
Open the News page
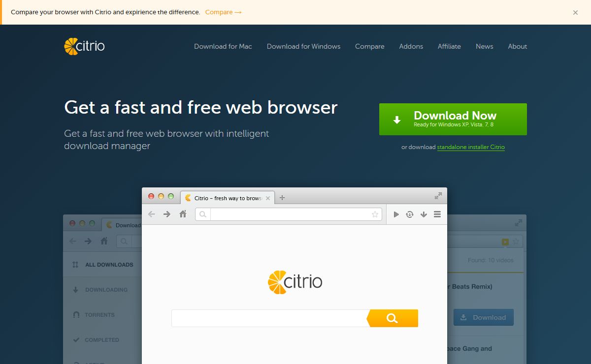coord(485,46)
